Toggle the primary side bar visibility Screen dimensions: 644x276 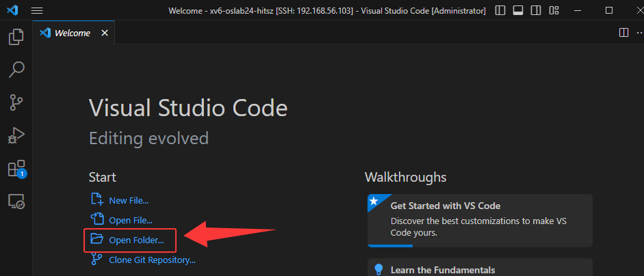[x=501, y=11]
